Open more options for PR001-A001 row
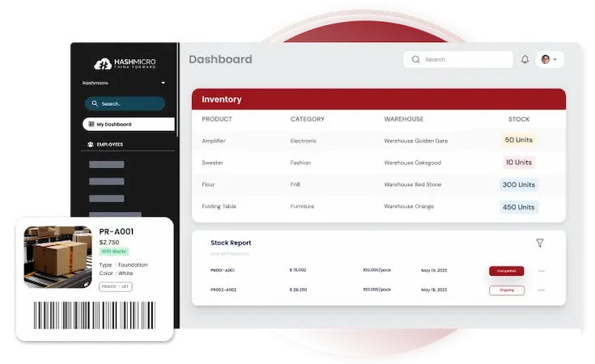The image size is (595, 364). (x=542, y=271)
